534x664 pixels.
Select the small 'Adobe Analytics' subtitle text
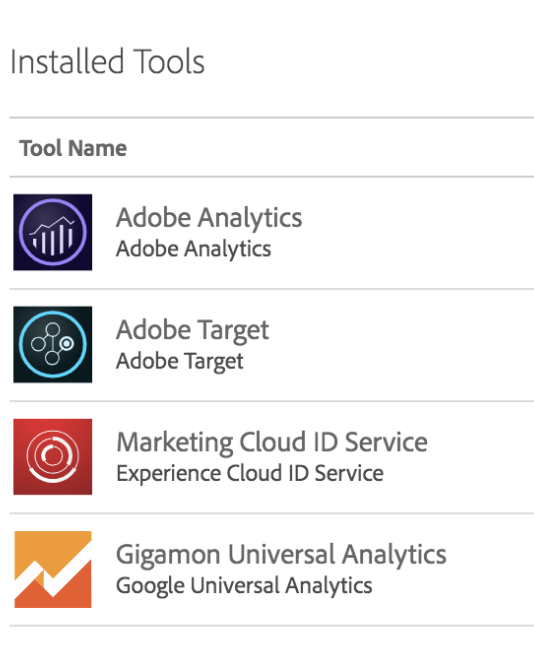pos(194,249)
